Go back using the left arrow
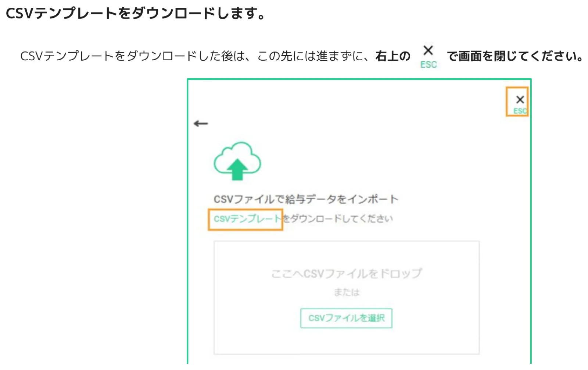The width and height of the screenshot is (588, 370). click(x=201, y=124)
